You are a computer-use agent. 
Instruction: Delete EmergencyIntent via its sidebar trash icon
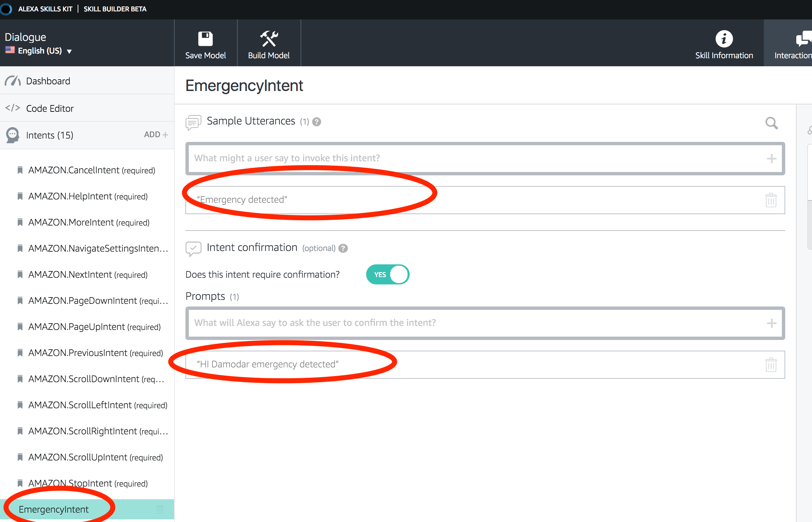(x=160, y=509)
